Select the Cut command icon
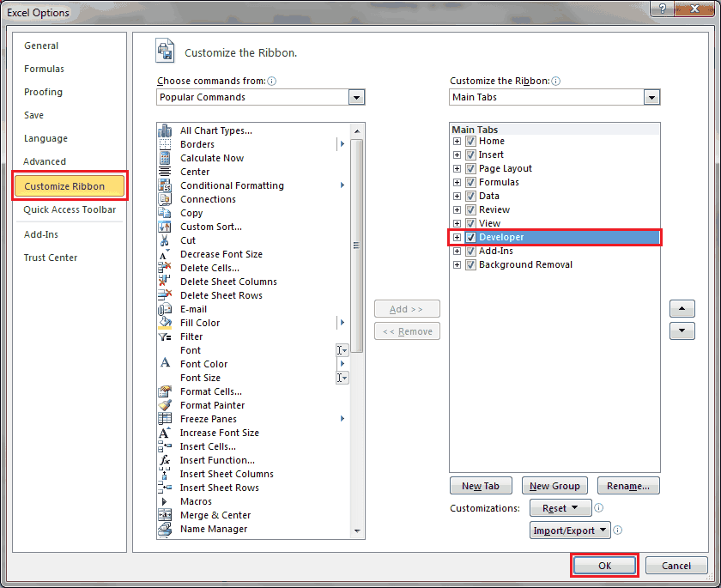Image resolution: width=721 pixels, height=588 pixels. point(167,240)
